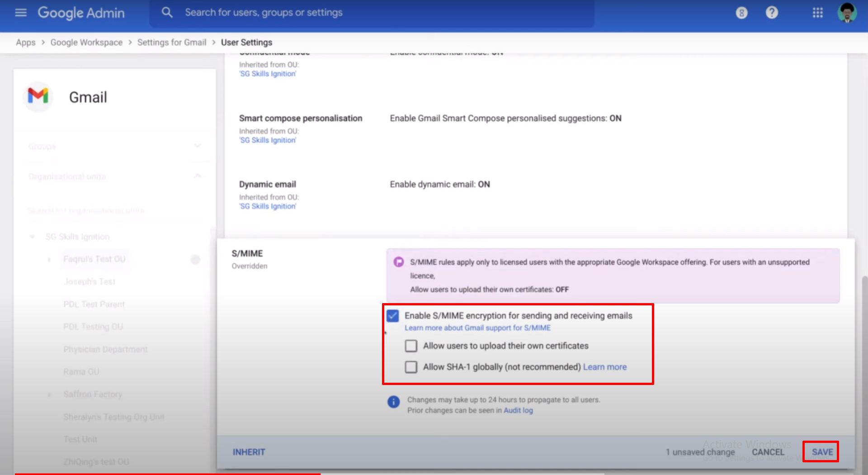
Task: Click the profile avatar picture
Action: [847, 13]
